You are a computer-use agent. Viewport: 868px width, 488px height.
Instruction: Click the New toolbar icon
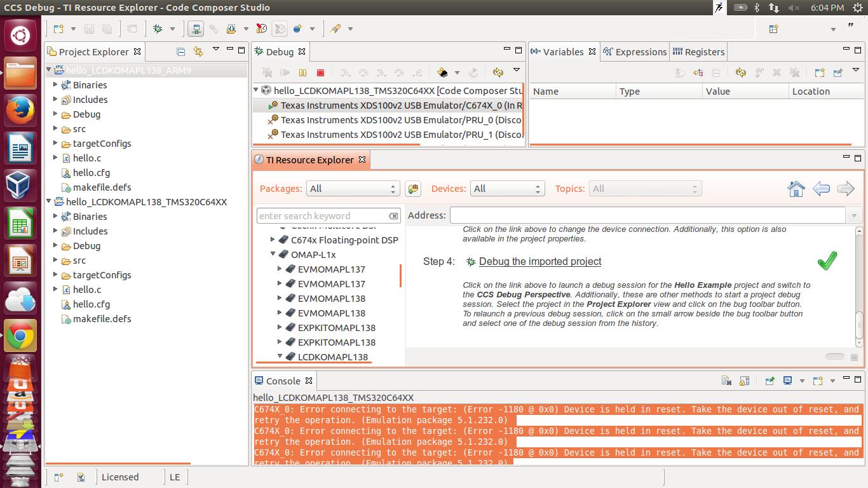click(58, 29)
